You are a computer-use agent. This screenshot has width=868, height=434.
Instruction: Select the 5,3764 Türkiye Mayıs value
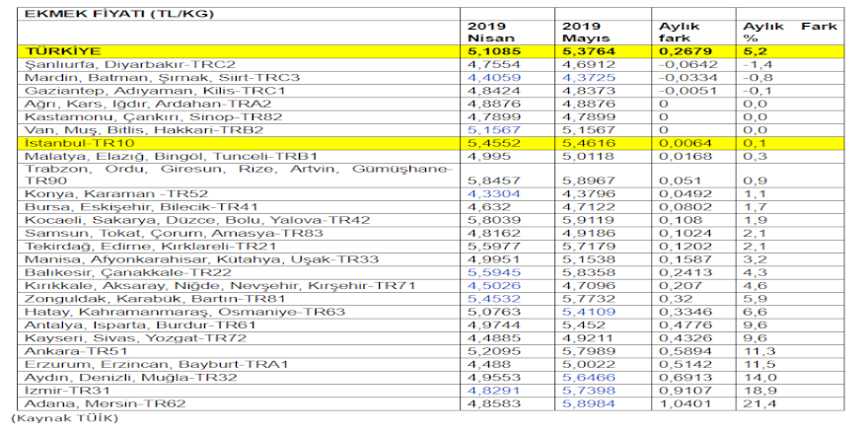[586, 49]
